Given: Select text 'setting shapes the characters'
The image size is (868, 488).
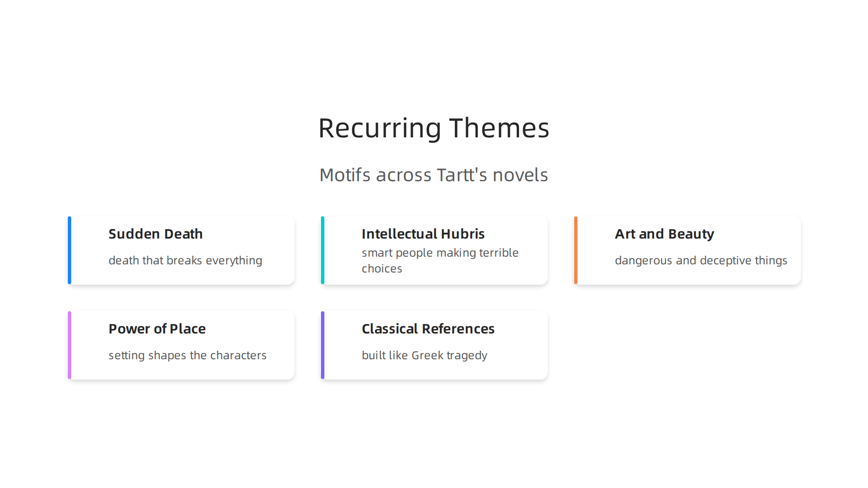Looking at the screenshot, I should point(188,355).
